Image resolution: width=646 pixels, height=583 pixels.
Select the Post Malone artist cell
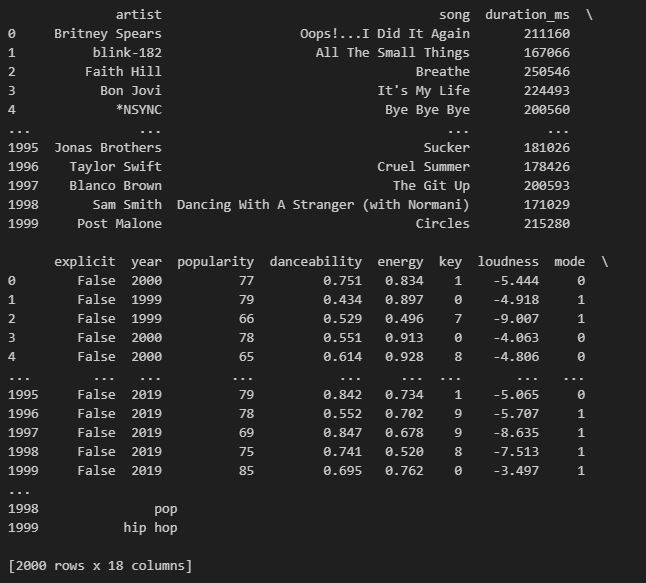[x=119, y=224]
